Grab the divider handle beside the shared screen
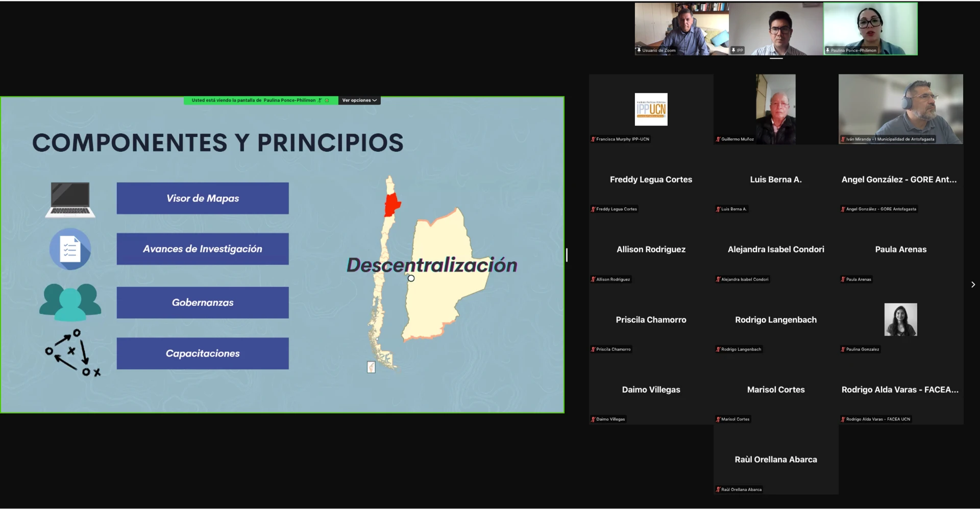This screenshot has width=980, height=509. click(567, 255)
